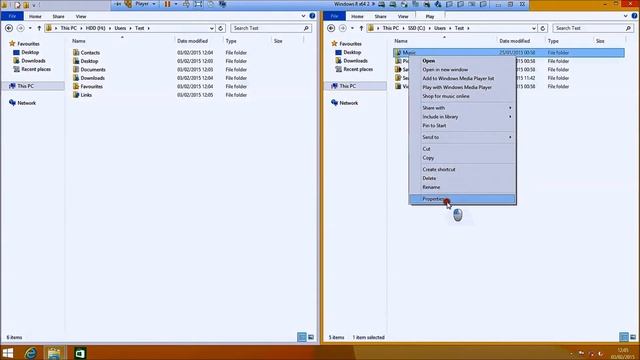This screenshot has width=640, height=360.
Task: Switch SSD (C:) window to large icons view
Action: tap(633, 337)
